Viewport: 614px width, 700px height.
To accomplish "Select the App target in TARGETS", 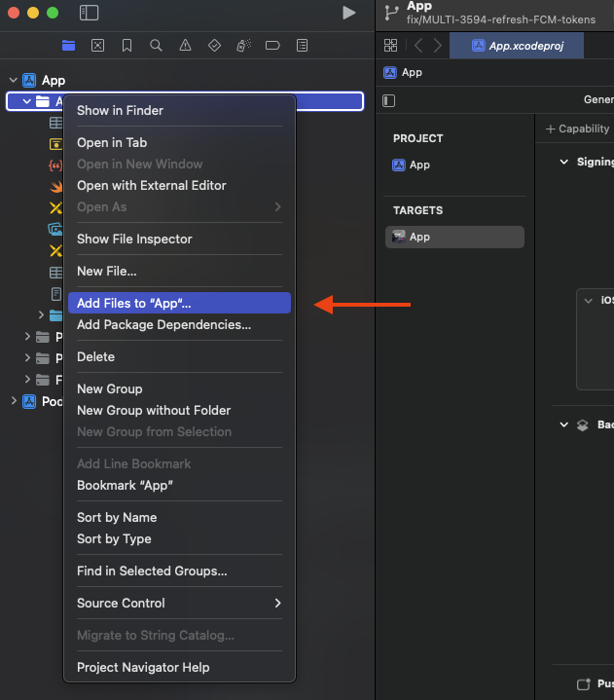I will [x=454, y=237].
